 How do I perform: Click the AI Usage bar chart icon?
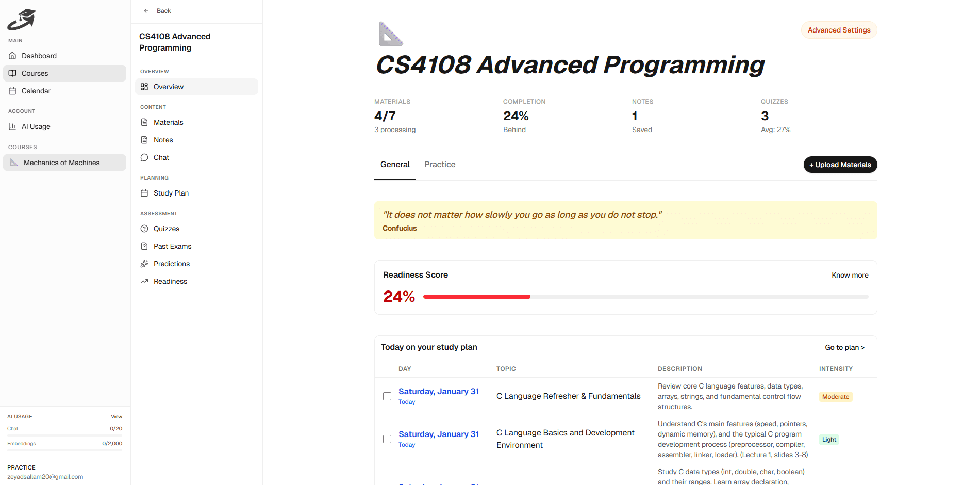point(12,126)
